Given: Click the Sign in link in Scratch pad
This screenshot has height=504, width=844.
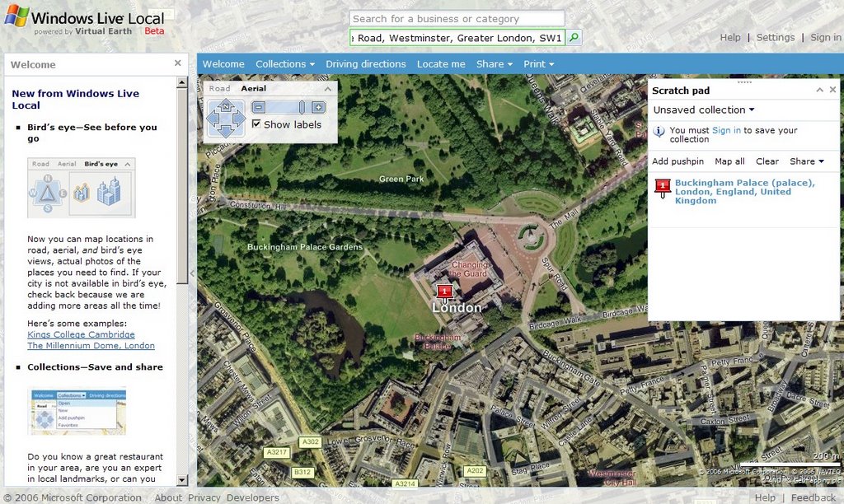Looking at the screenshot, I should pos(726,130).
